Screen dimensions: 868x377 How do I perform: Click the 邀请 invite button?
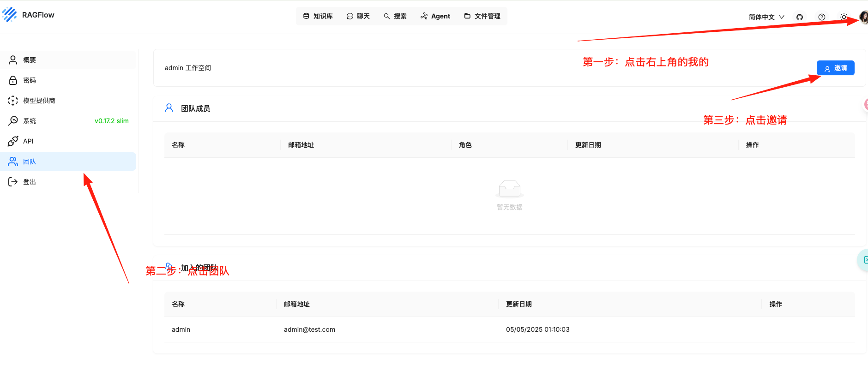(835, 68)
